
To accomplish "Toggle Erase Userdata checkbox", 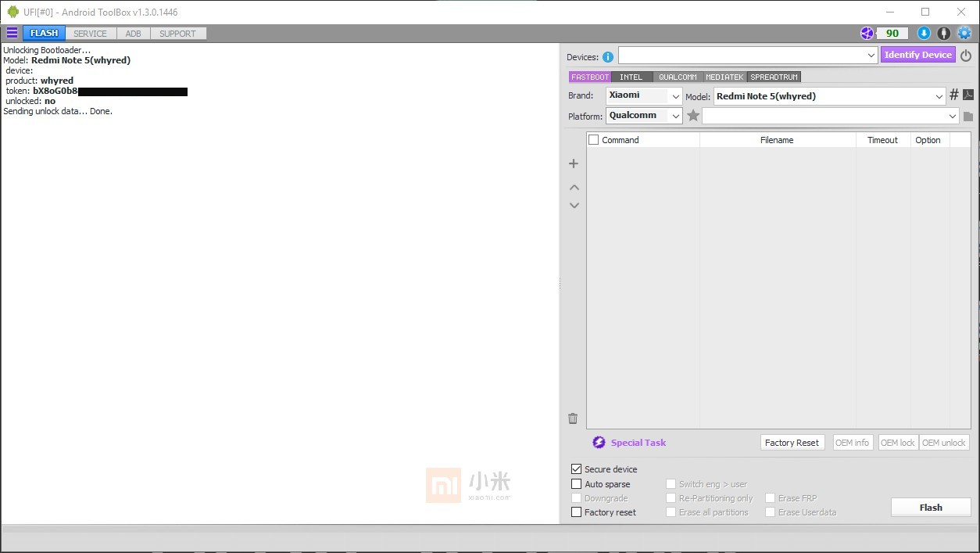I will tap(770, 512).
